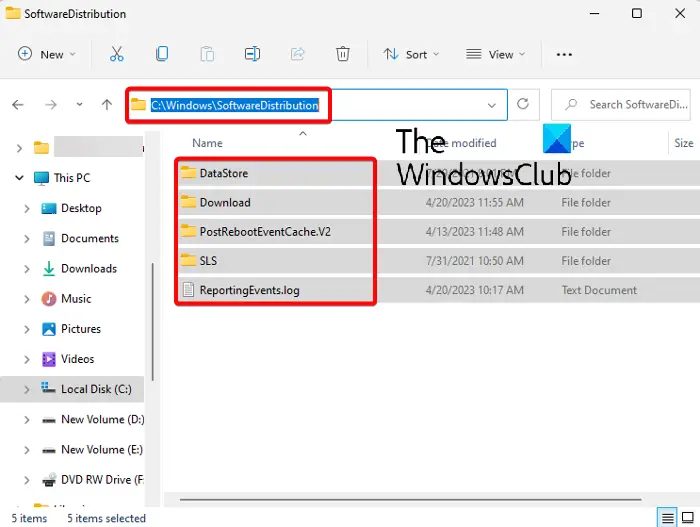Image resolution: width=700 pixels, height=527 pixels.
Task: Select the ReportingEvents.log file
Action: [250, 290]
